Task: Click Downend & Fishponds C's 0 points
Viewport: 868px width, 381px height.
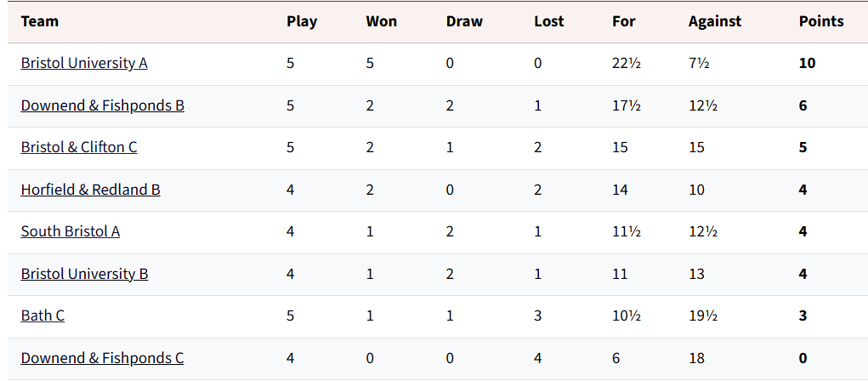Action: click(x=803, y=358)
